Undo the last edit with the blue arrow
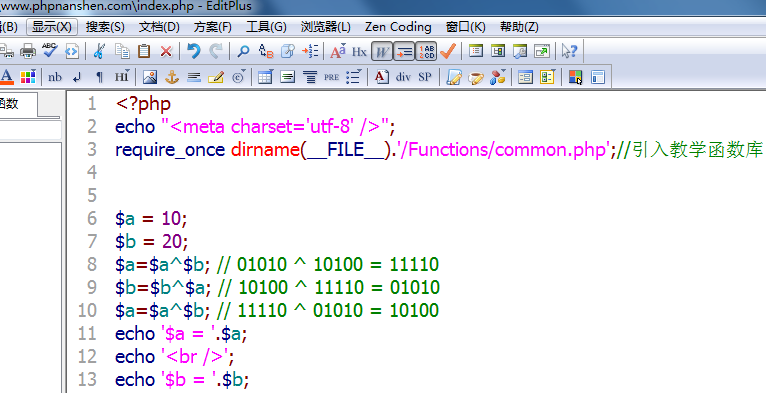766x393 pixels. pyautogui.click(x=193, y=51)
